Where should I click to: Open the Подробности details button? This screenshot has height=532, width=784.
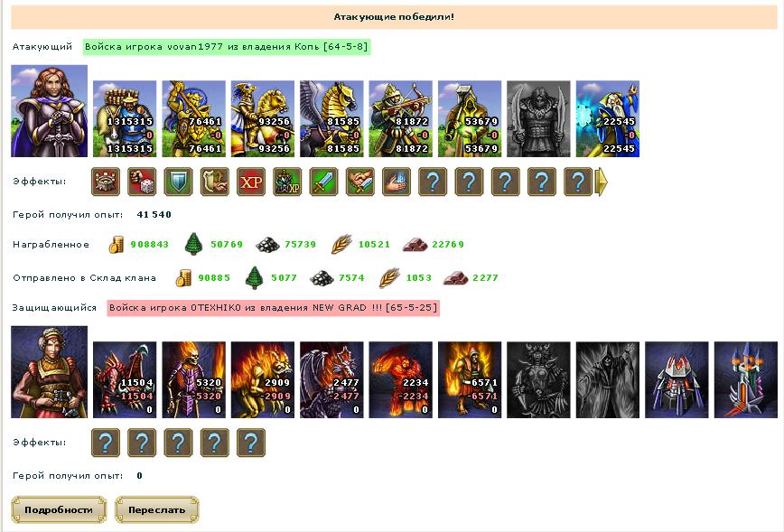point(59,510)
